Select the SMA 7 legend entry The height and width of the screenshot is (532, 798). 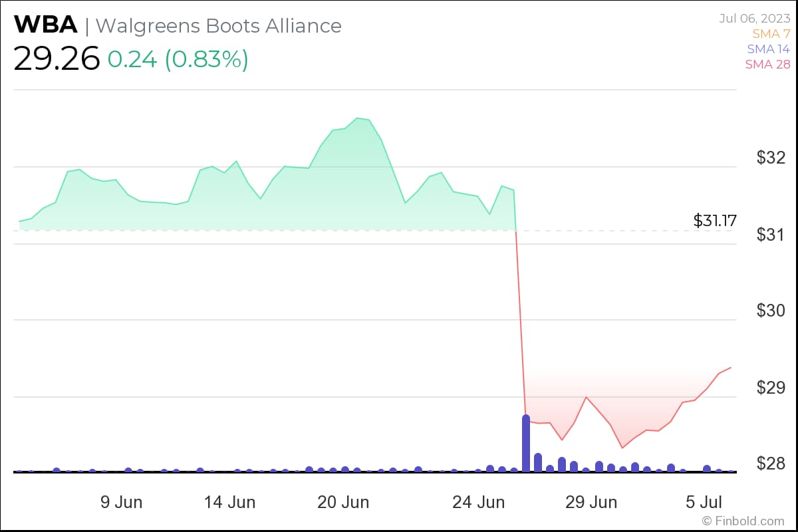771,33
